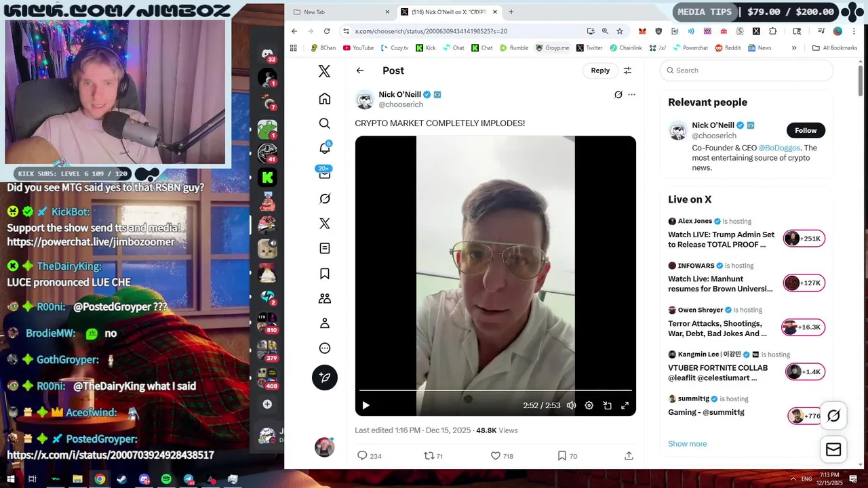This screenshot has height=488, width=868.
Task: Play the video with the play button
Action: click(366, 405)
